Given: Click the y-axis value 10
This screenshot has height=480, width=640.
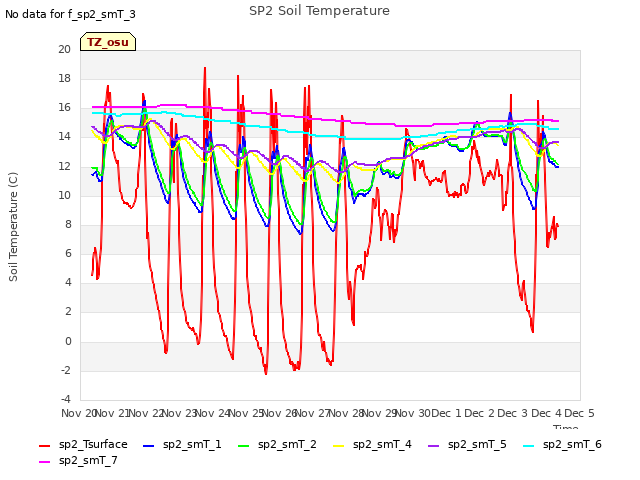Looking at the screenshot, I should pyautogui.click(x=64, y=195).
